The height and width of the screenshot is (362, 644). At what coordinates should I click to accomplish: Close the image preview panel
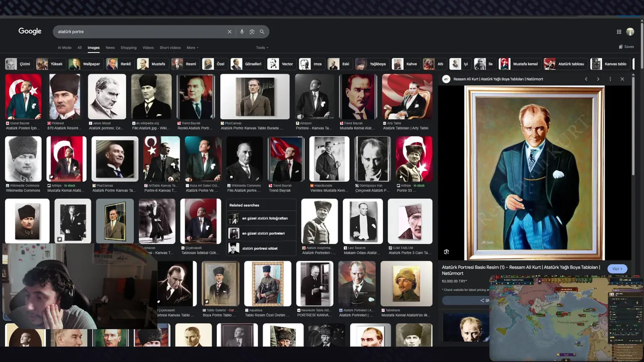(622, 79)
